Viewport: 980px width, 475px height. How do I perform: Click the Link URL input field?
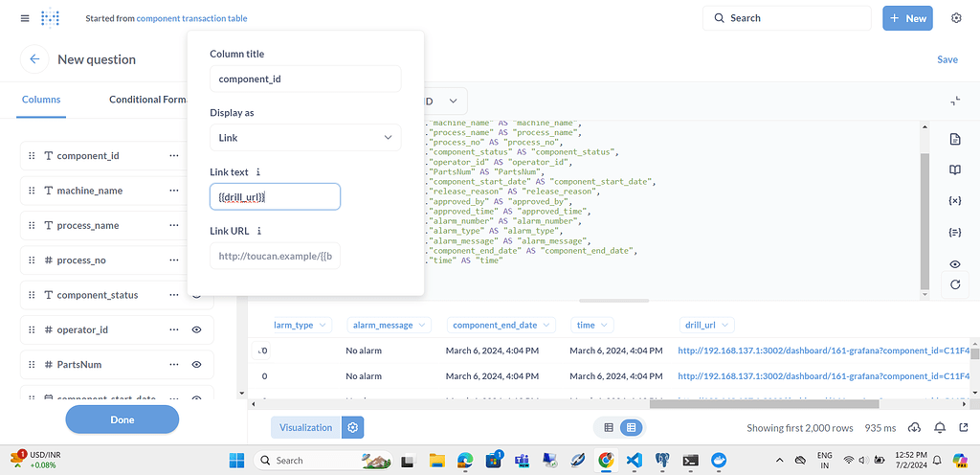point(275,257)
